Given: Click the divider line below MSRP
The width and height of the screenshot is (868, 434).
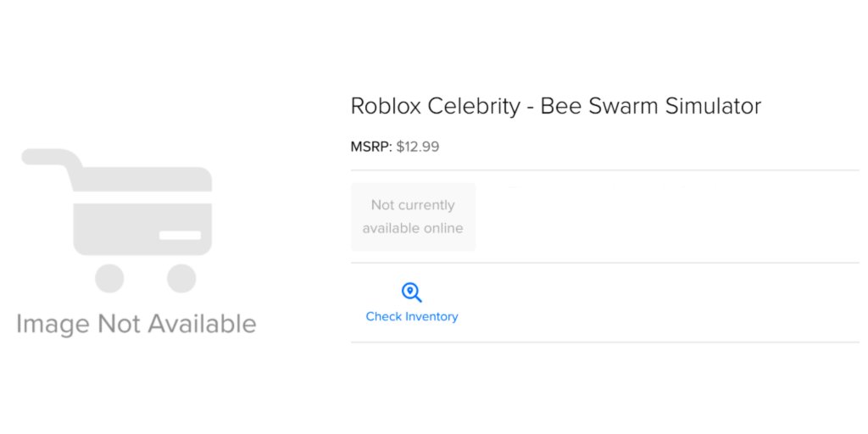Looking at the screenshot, I should pos(604,170).
